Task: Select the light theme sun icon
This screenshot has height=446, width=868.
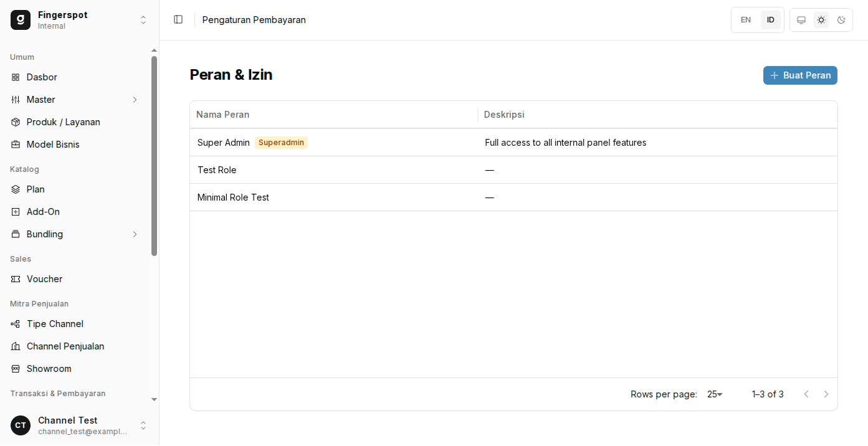Action: (x=821, y=20)
